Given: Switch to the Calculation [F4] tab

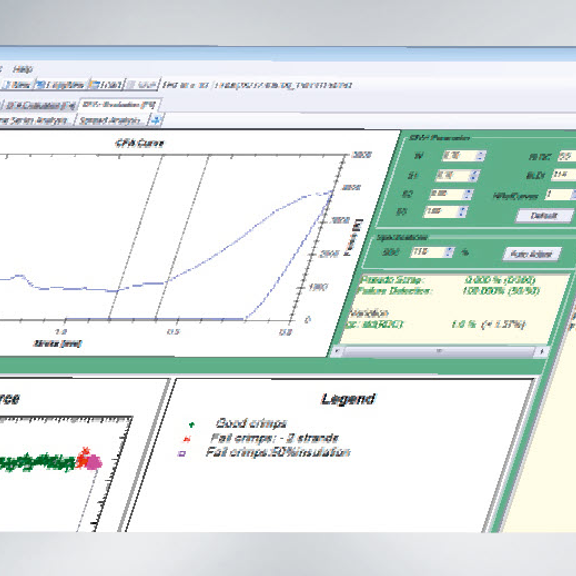Looking at the screenshot, I should click(40, 106).
